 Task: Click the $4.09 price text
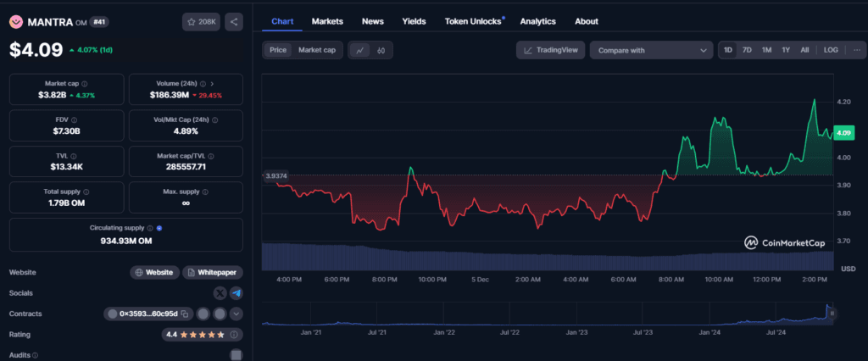click(36, 50)
